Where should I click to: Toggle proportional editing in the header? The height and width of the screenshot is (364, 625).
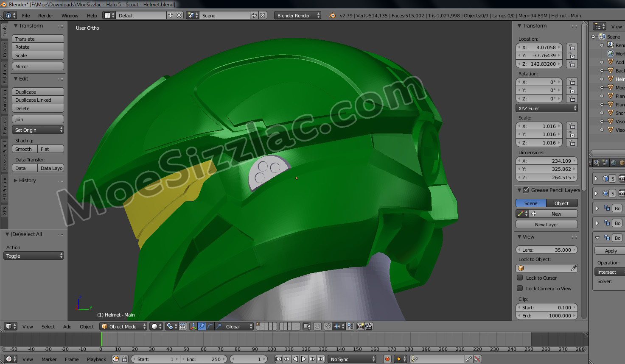(317, 326)
